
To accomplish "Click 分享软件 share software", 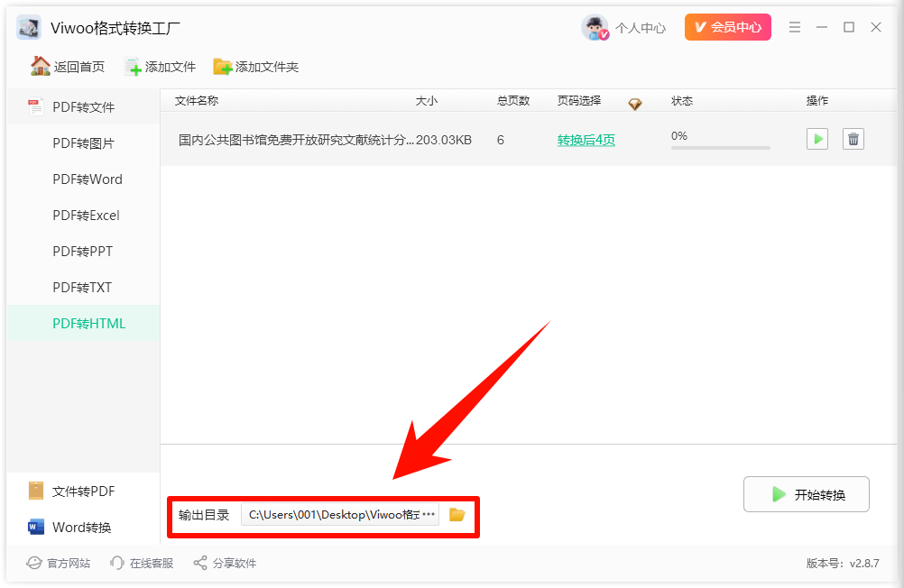I will point(225,563).
